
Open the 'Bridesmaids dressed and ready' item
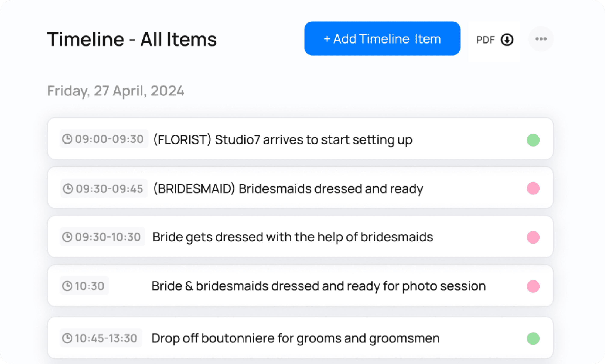point(300,188)
